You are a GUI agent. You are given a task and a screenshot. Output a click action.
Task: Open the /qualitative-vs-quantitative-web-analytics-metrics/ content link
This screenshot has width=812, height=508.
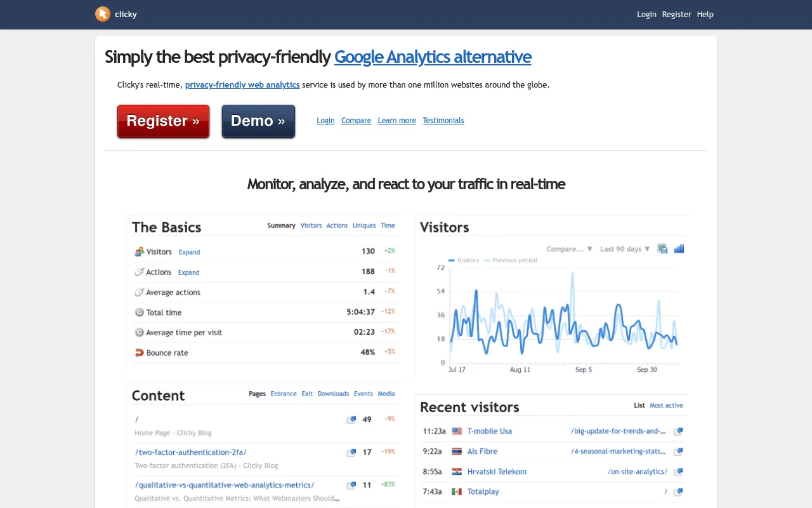(225, 485)
